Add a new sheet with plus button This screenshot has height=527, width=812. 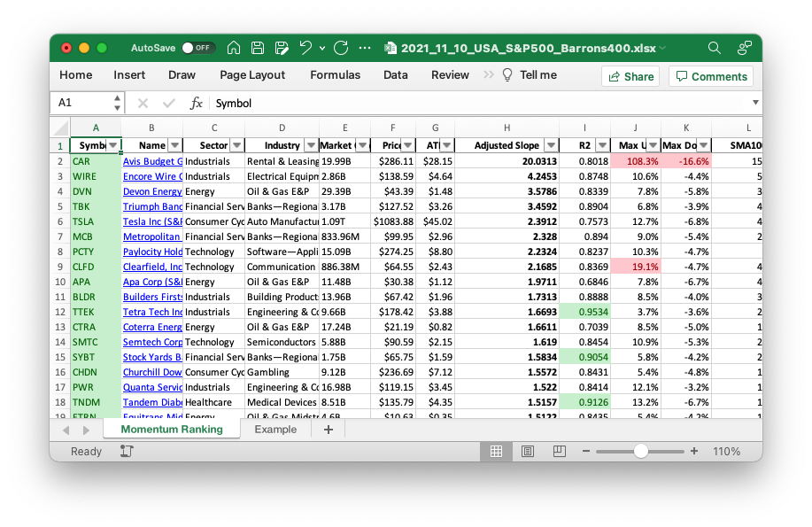(x=329, y=430)
